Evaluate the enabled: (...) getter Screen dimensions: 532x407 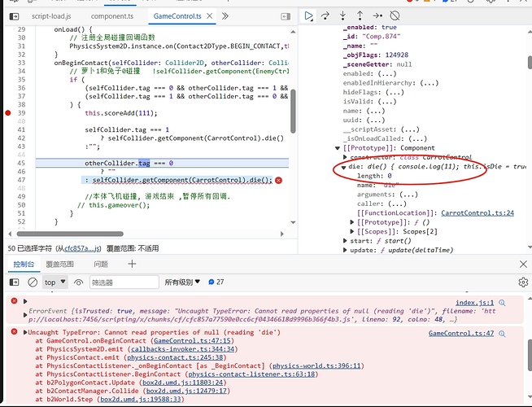coord(387,73)
